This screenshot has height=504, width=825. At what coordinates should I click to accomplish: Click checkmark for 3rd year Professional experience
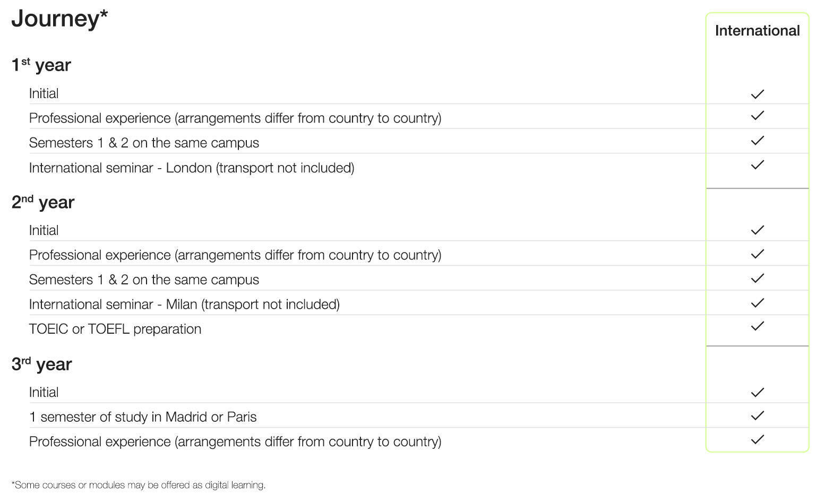pos(758,439)
